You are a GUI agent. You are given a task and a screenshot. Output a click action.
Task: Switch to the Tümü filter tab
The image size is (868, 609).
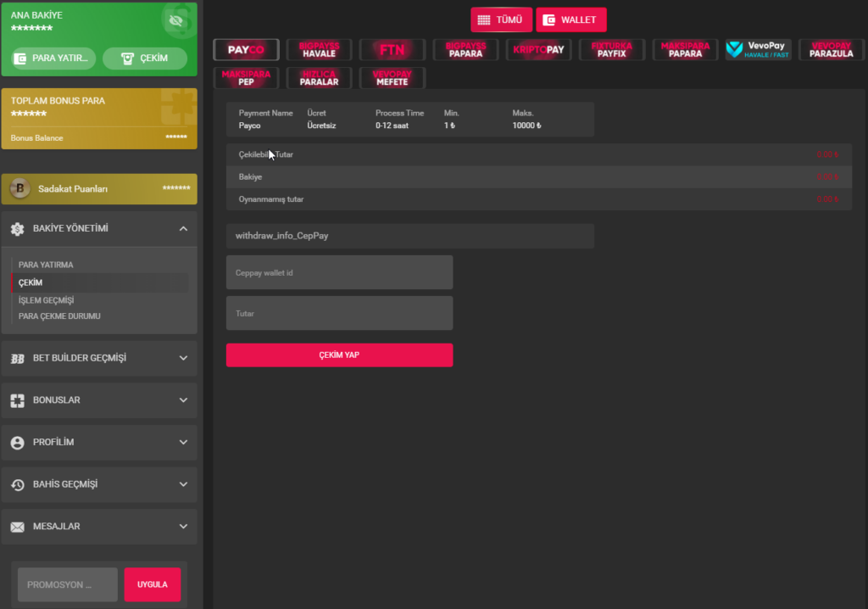tap(501, 20)
